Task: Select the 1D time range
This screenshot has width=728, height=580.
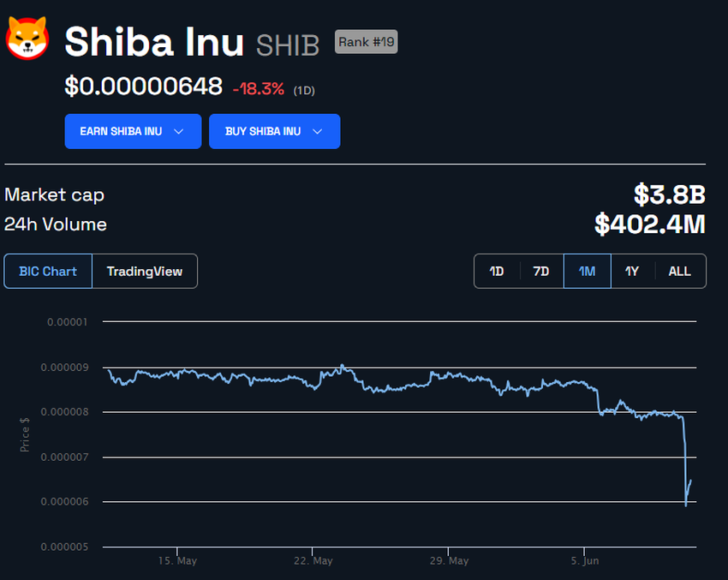Action: pos(497,271)
